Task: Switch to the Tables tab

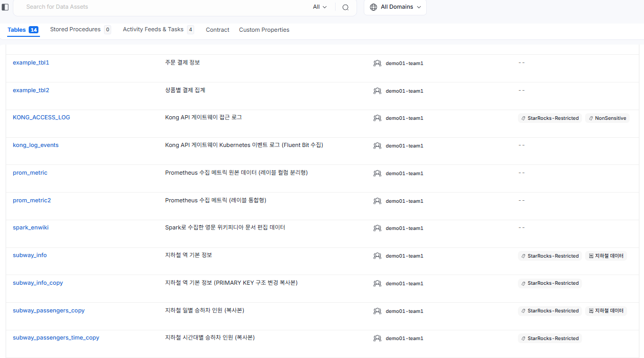Action: (x=23, y=30)
